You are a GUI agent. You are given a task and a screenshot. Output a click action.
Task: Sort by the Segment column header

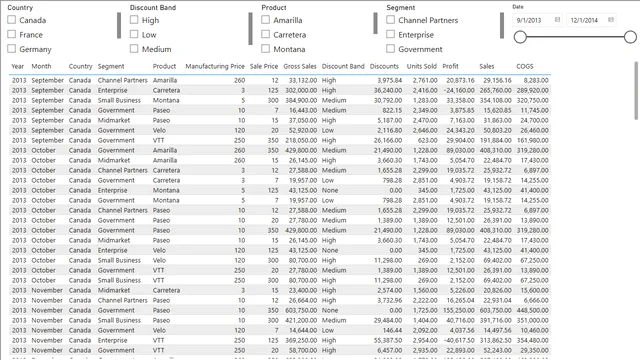pyautogui.click(x=111, y=67)
